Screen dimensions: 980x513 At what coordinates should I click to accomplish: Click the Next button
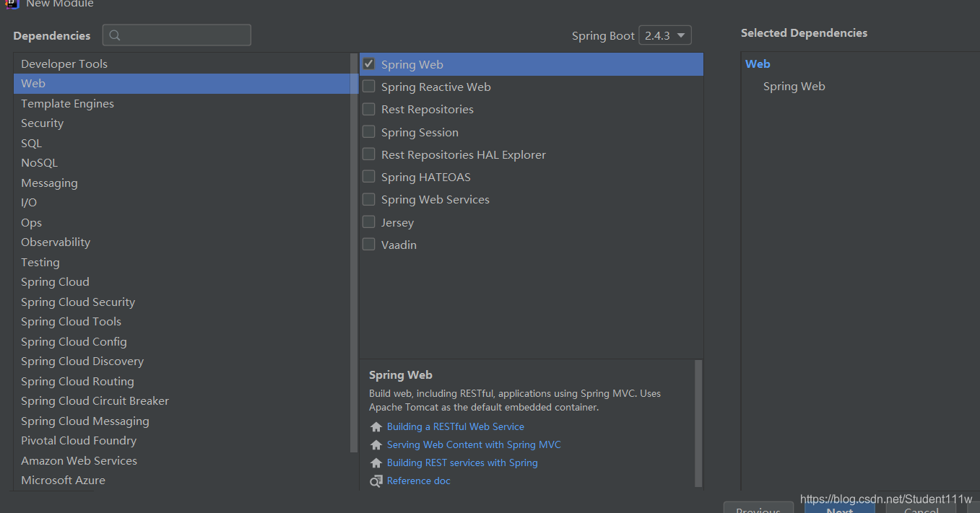pyautogui.click(x=839, y=508)
